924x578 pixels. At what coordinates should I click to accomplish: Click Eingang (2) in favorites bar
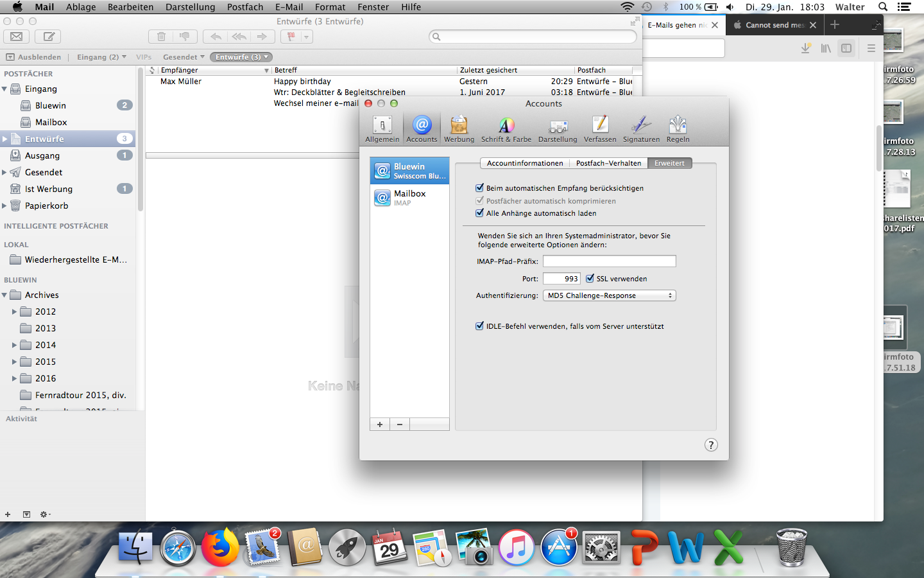click(101, 57)
